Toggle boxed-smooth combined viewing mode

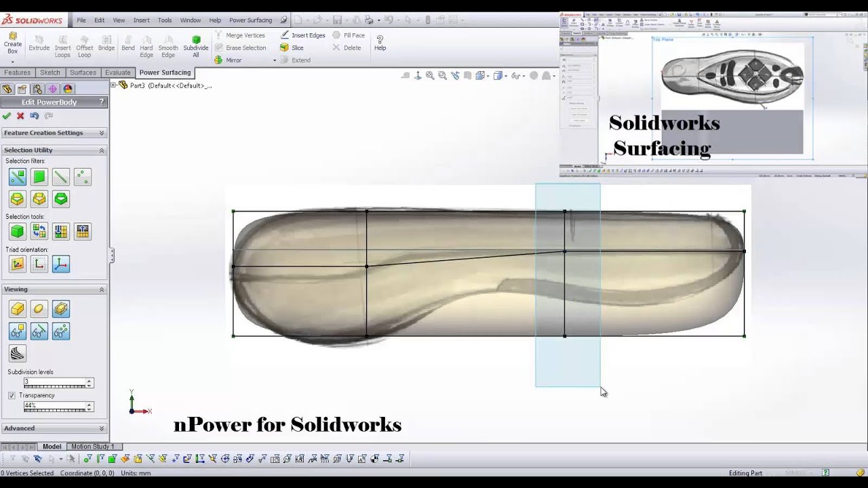point(61,310)
